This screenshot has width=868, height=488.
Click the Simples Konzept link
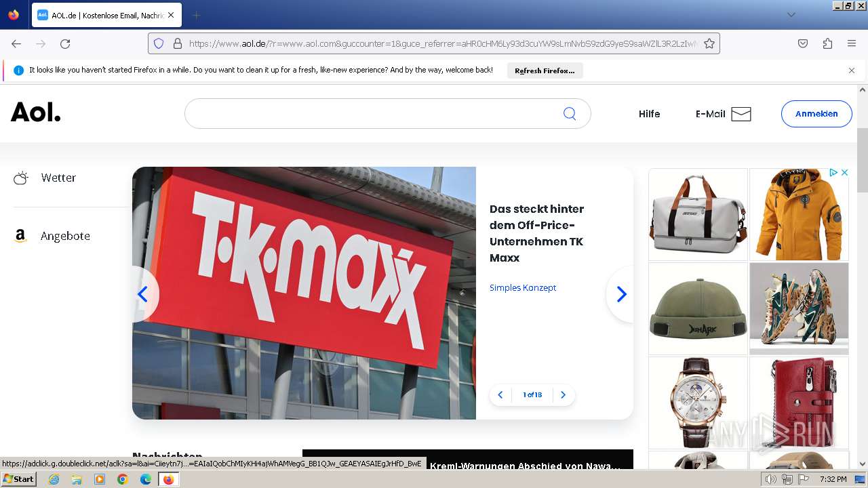(523, 287)
